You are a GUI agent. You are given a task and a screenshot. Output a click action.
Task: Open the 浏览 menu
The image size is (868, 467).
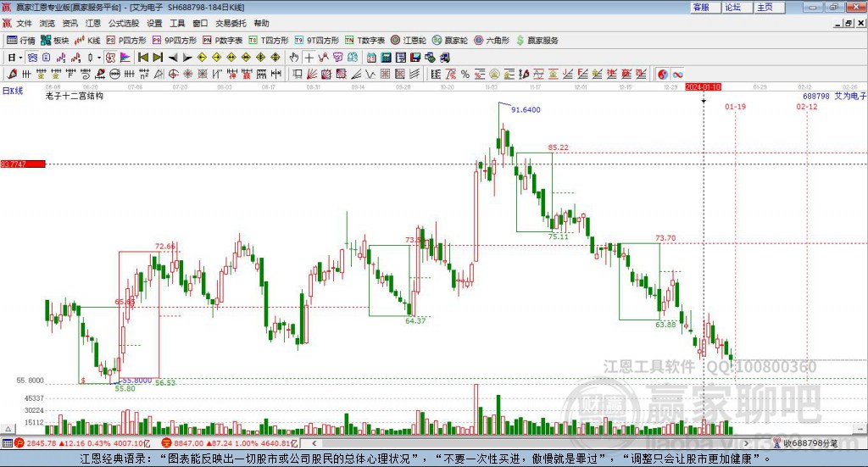pos(47,23)
